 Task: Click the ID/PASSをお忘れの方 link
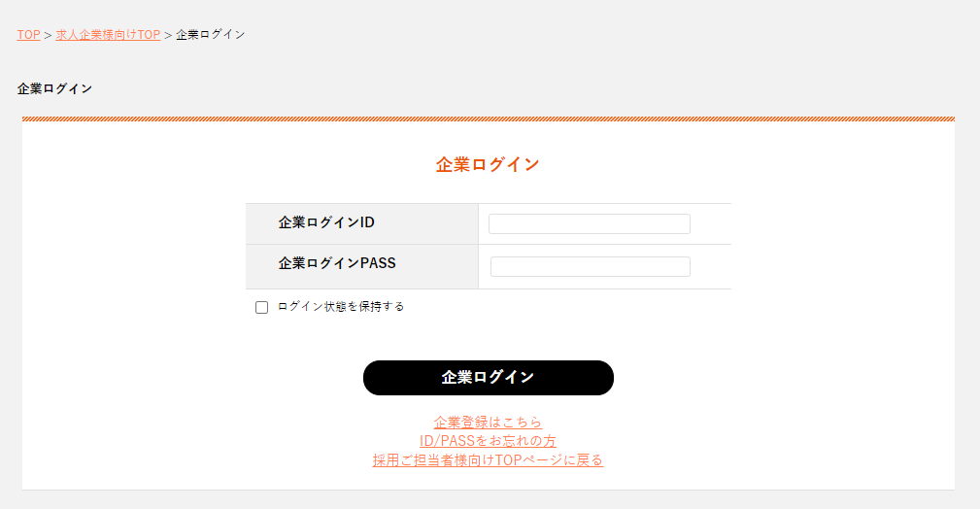[x=488, y=441]
